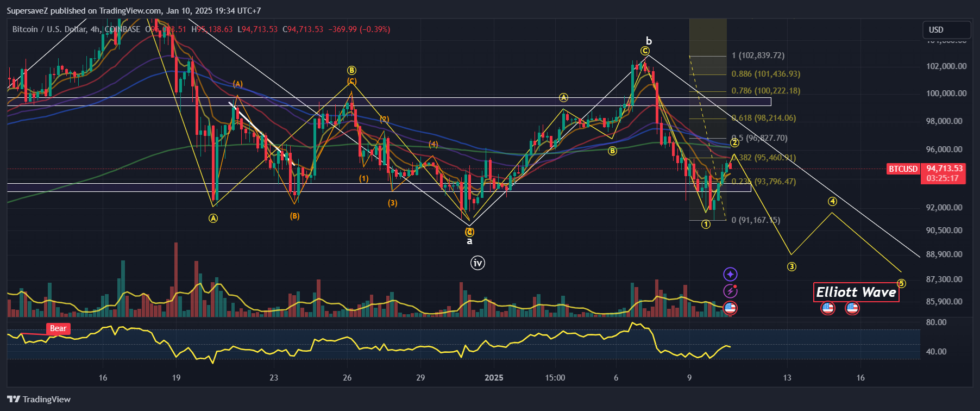Select the circled 2 label near 0.5 retracement
The width and height of the screenshot is (980, 411).
point(734,143)
